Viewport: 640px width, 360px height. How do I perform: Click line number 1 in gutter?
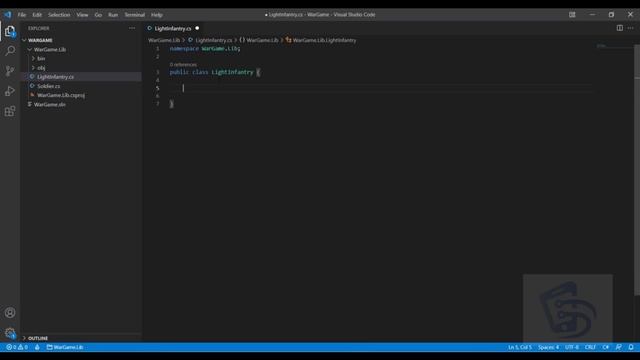tap(158, 49)
